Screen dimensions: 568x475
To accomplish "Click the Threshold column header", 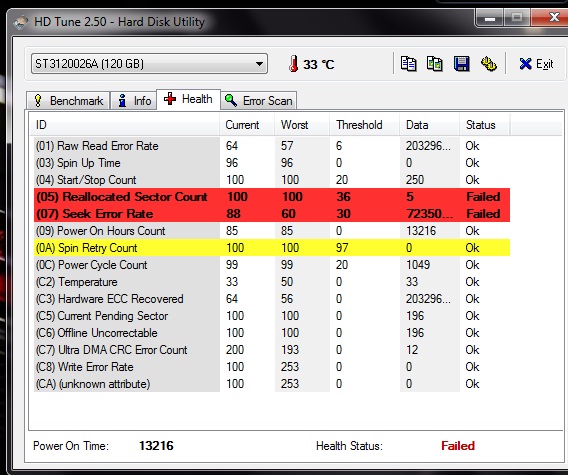I will pyautogui.click(x=364, y=125).
